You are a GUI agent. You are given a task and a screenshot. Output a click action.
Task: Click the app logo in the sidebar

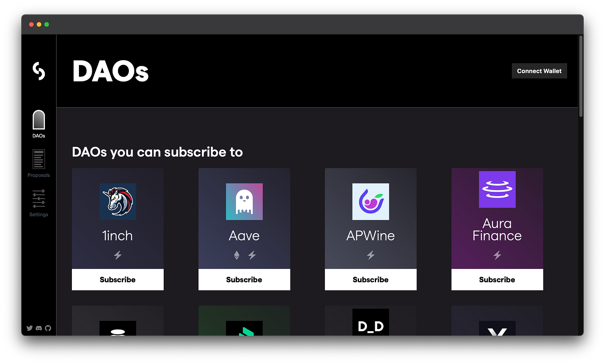(x=39, y=71)
